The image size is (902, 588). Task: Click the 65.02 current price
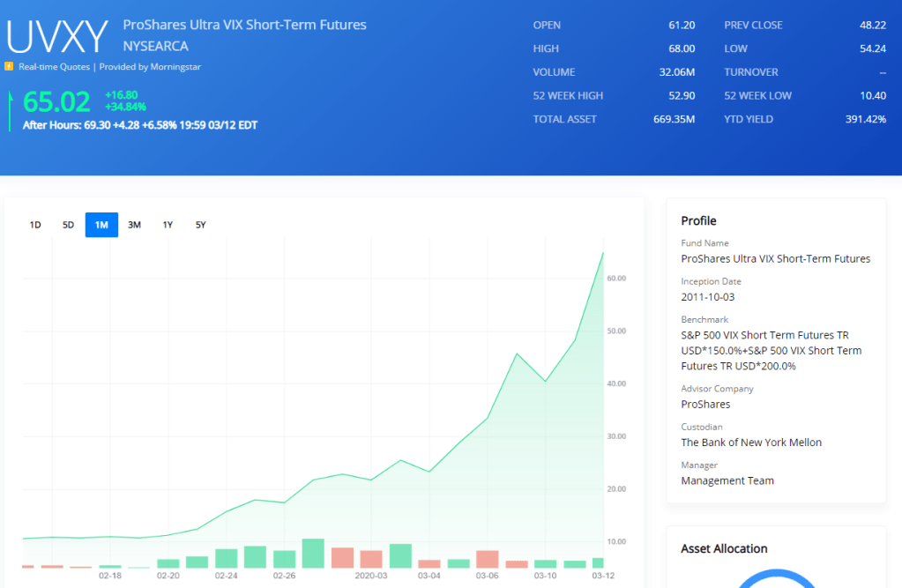click(x=57, y=101)
